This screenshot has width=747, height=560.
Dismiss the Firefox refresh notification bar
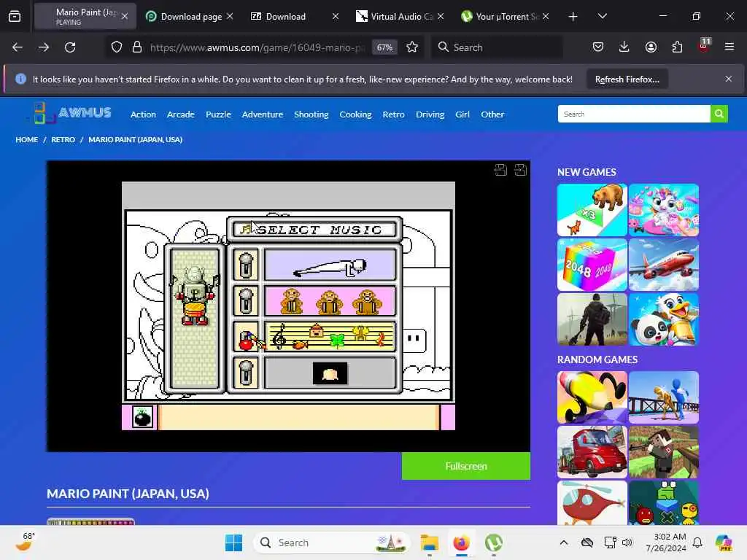(x=729, y=79)
